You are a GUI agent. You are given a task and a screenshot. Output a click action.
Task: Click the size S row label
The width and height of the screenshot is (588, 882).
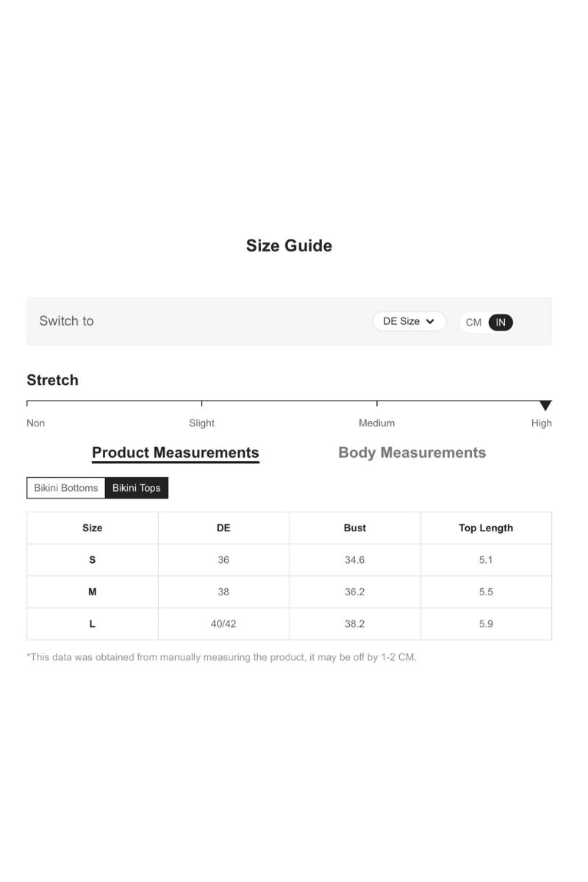point(92,560)
